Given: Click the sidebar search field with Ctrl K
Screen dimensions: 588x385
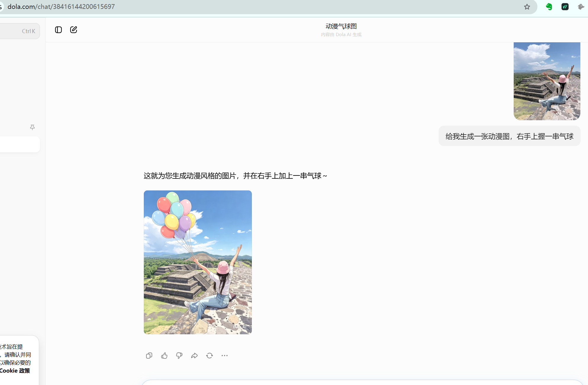Looking at the screenshot, I should click(x=20, y=31).
